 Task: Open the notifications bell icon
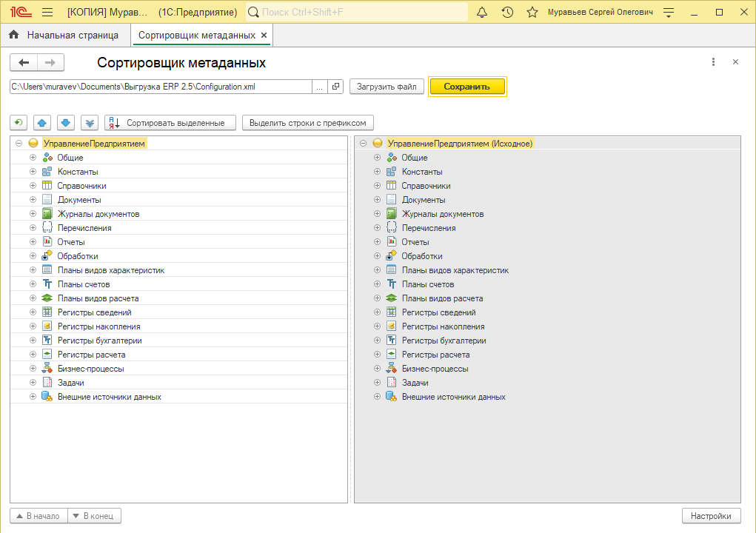[x=482, y=13]
